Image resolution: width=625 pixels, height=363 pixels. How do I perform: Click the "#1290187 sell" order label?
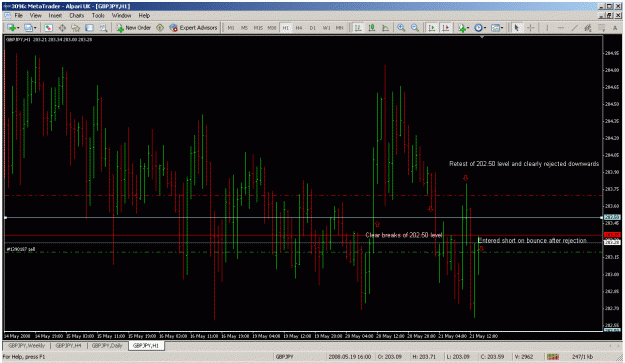21,249
